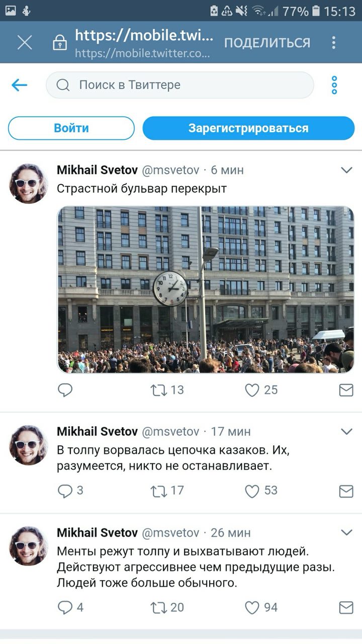Like the tweet with 94 likes
The image size is (362, 644).
tap(252, 608)
